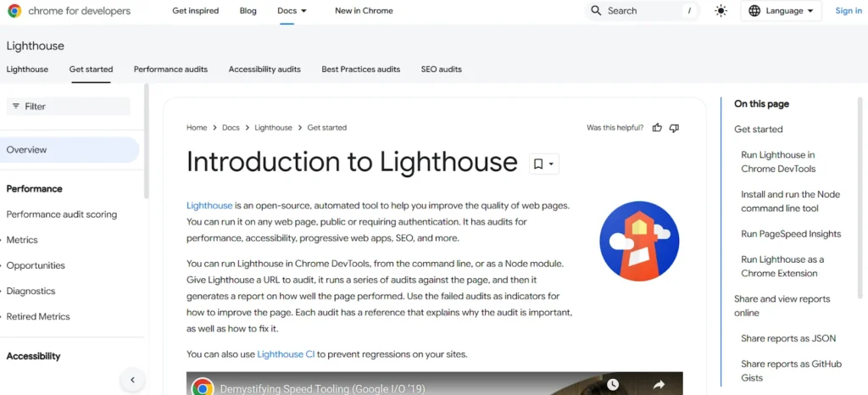Click the thumbs up helpful icon
The height and width of the screenshot is (395, 868).
657,128
